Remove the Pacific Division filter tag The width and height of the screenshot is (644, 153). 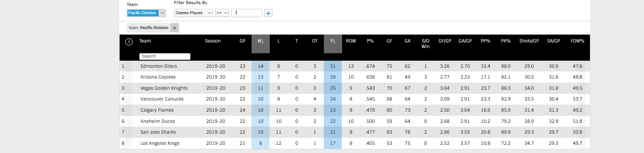pos(174,28)
